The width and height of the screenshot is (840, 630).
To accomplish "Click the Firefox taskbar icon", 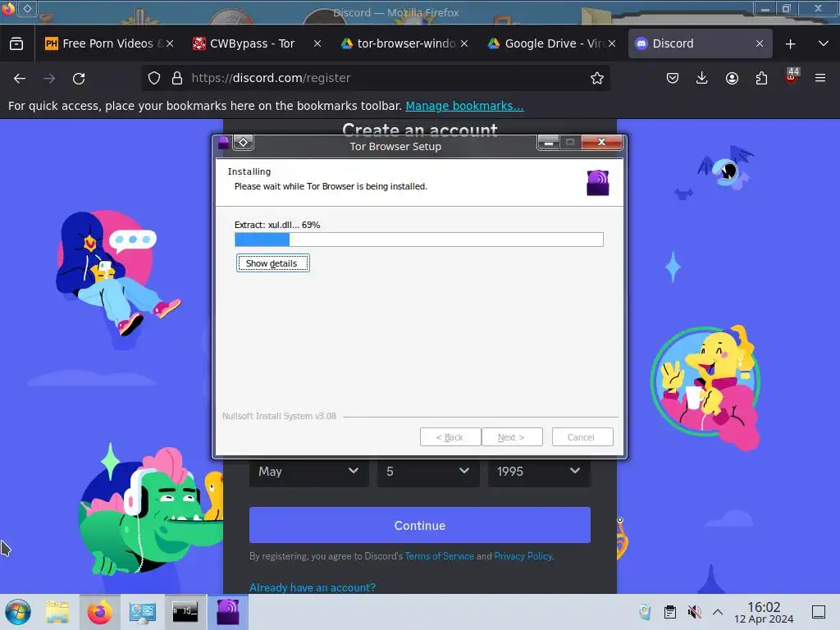I will 99,612.
